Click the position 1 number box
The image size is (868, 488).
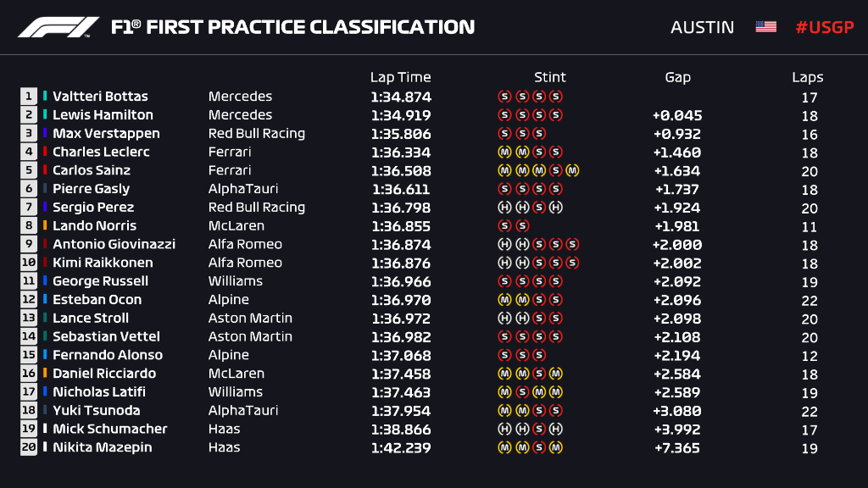pyautogui.click(x=29, y=97)
